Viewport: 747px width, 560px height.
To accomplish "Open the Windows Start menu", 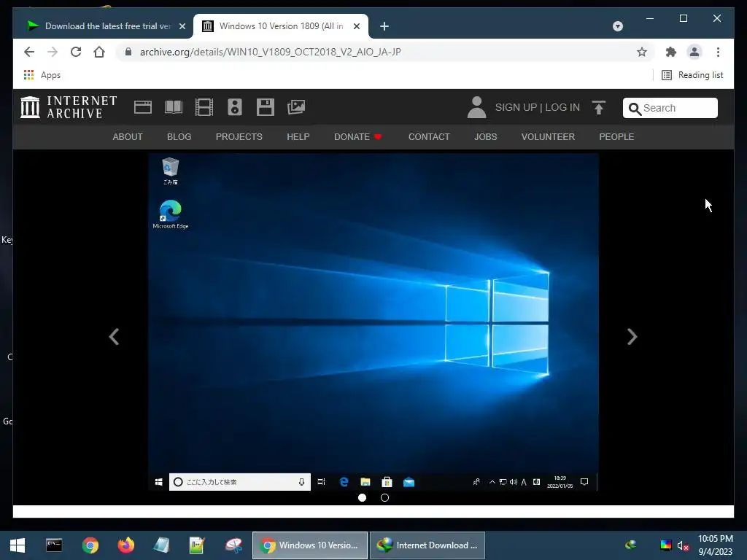I will coord(18,545).
